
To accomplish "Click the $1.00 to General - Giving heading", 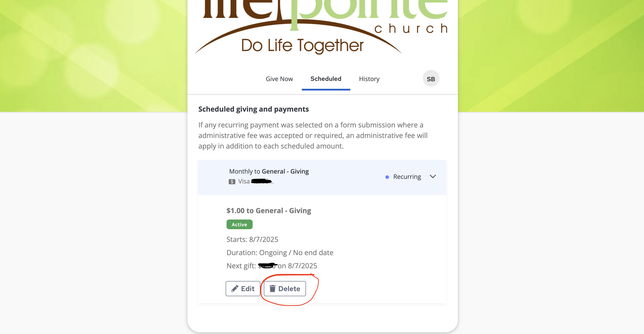I will pos(268,211).
